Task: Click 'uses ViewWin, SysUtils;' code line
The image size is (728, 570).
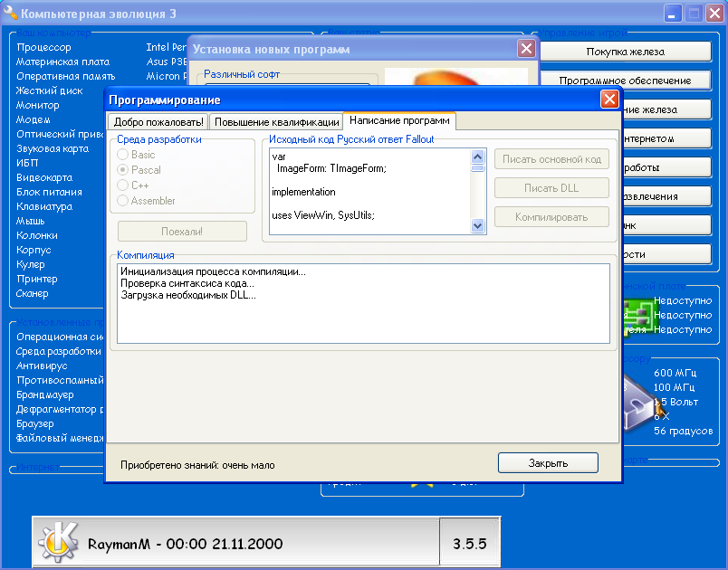Action: (323, 215)
